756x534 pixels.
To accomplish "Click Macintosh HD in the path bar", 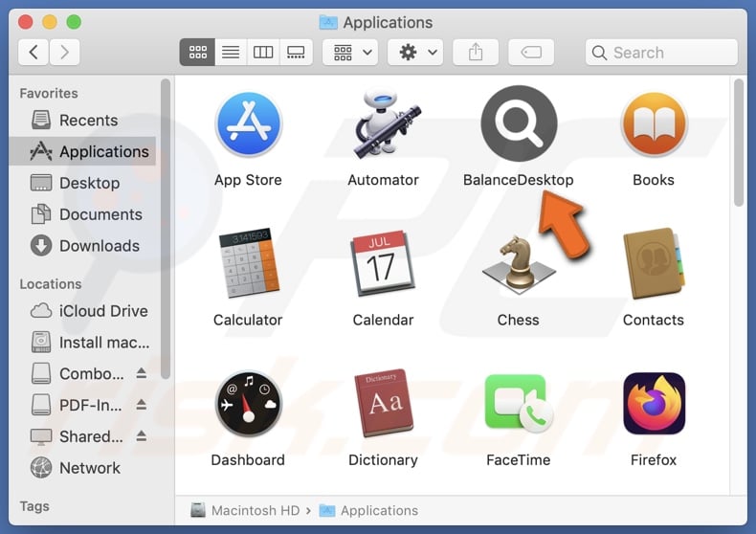I will coord(245,510).
